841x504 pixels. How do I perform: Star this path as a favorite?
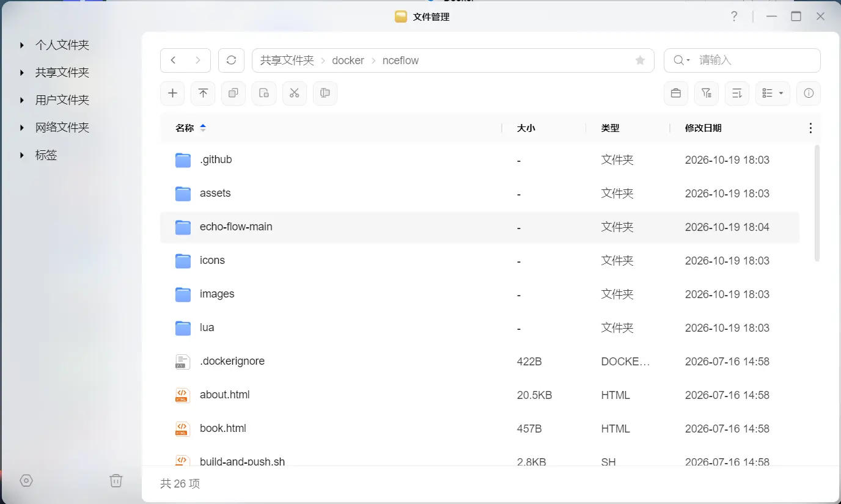(640, 60)
